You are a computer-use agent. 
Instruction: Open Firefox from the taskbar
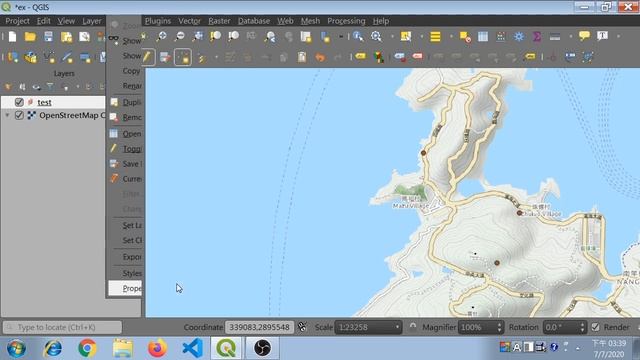157,348
